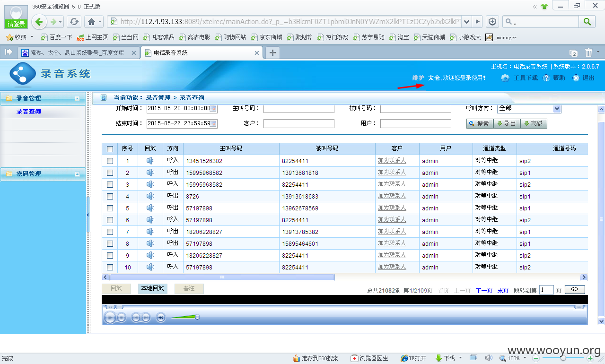
Task: Check the box for row 10
Action: pos(110,267)
